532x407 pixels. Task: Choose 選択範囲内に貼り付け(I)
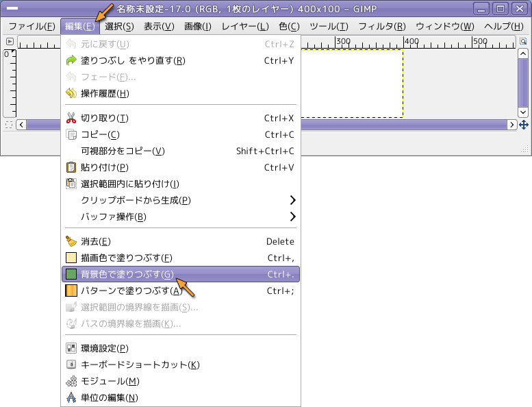(x=181, y=184)
